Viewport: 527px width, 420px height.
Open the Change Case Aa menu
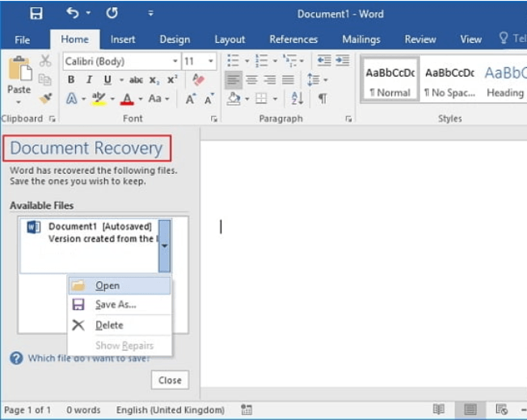(158, 99)
